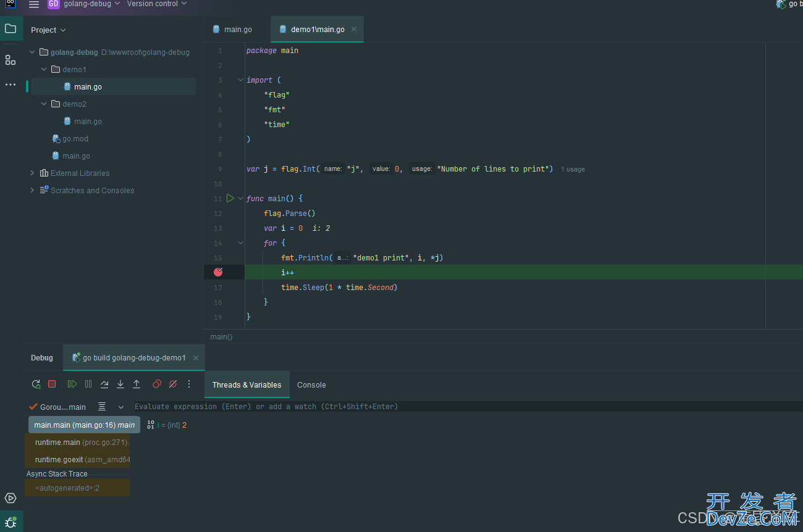Switch to Threads & Variables tab
The image size is (803, 532).
point(246,384)
